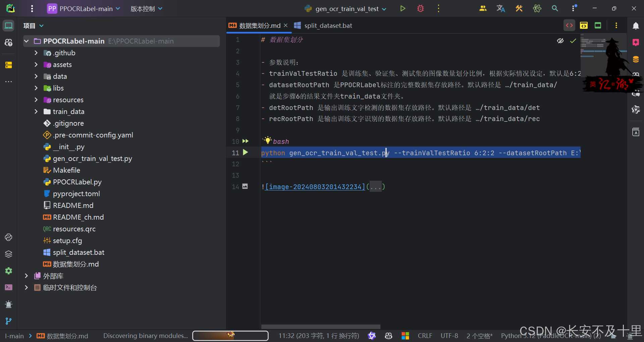
Task: Open Search Everywhere magnifier
Action: pos(555,9)
